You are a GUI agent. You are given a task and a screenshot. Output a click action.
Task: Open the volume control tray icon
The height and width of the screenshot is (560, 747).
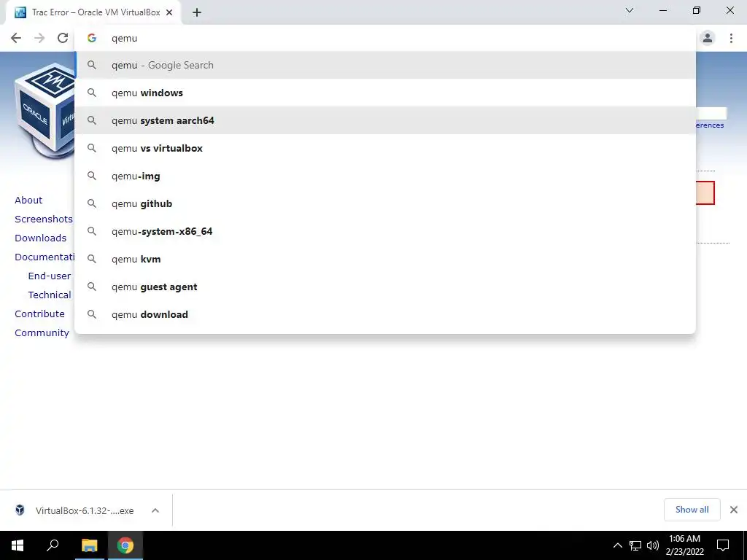[653, 545]
